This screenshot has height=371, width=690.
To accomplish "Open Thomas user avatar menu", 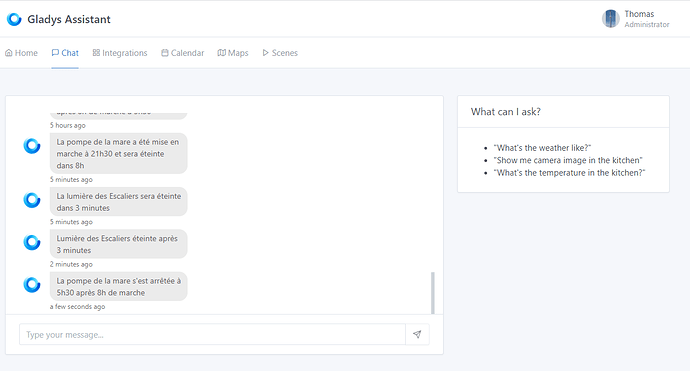I will [610, 19].
